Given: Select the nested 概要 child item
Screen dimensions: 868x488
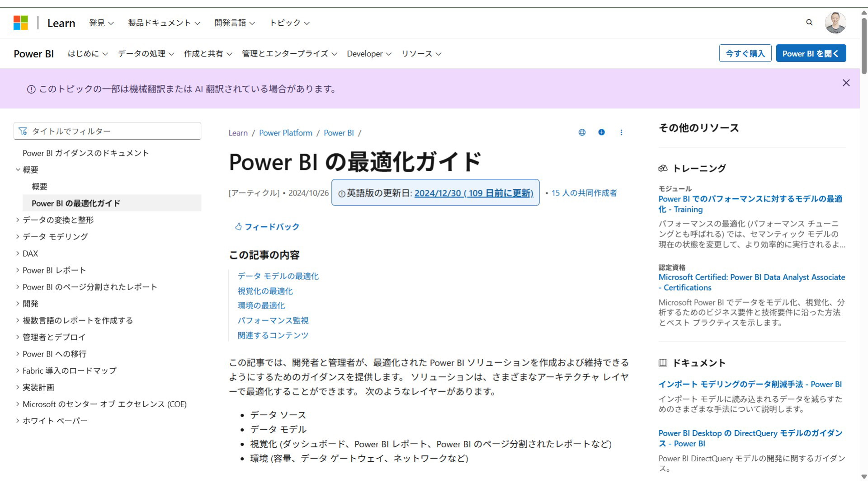Looking at the screenshot, I should (x=39, y=187).
